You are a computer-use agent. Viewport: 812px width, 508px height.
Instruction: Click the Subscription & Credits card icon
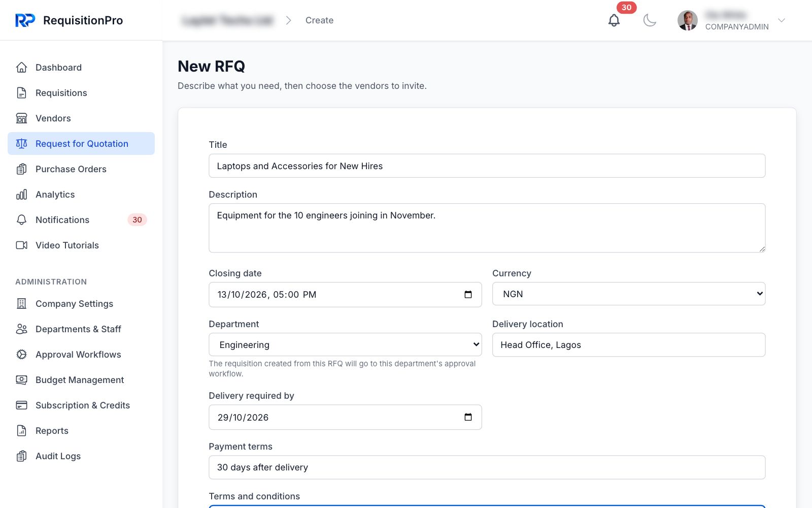pos(21,405)
